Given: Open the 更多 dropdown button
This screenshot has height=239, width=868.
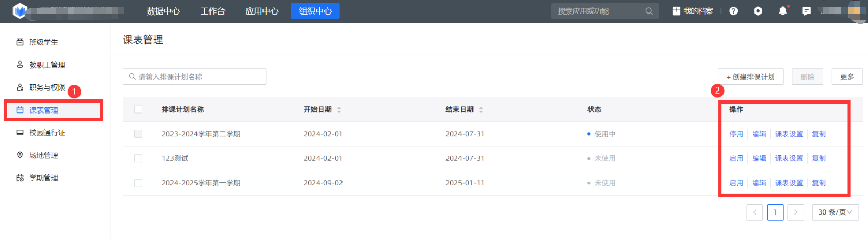Looking at the screenshot, I should coord(847,77).
